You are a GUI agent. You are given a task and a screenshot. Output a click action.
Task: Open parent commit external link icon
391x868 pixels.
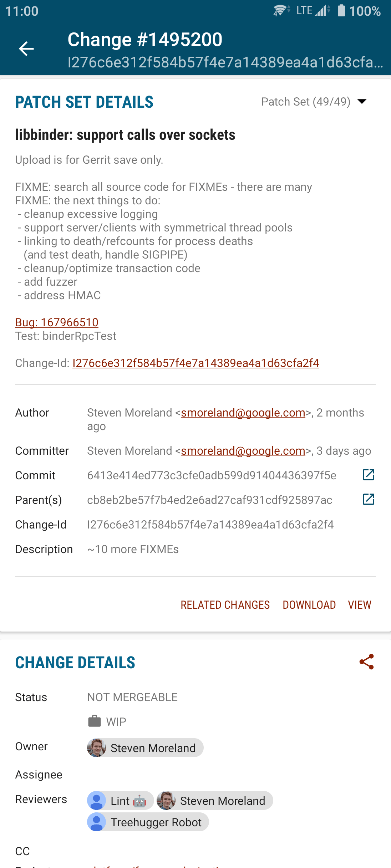368,499
